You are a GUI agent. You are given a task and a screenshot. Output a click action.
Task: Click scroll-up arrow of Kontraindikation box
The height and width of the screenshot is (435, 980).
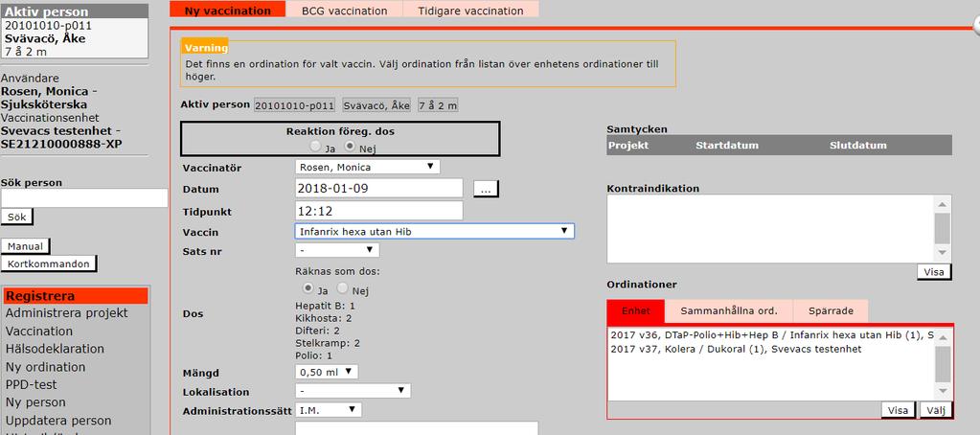click(x=944, y=204)
